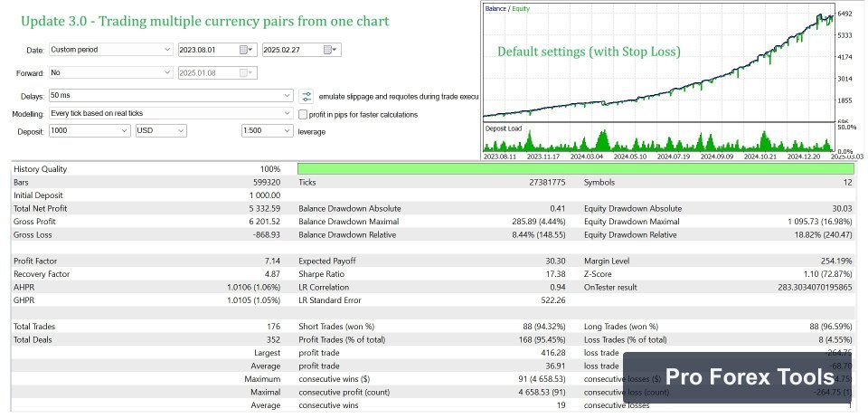Viewport: 868px width, 418px height.
Task: Open the calendar icon of forward date 2025.01.08
Action: (x=246, y=72)
